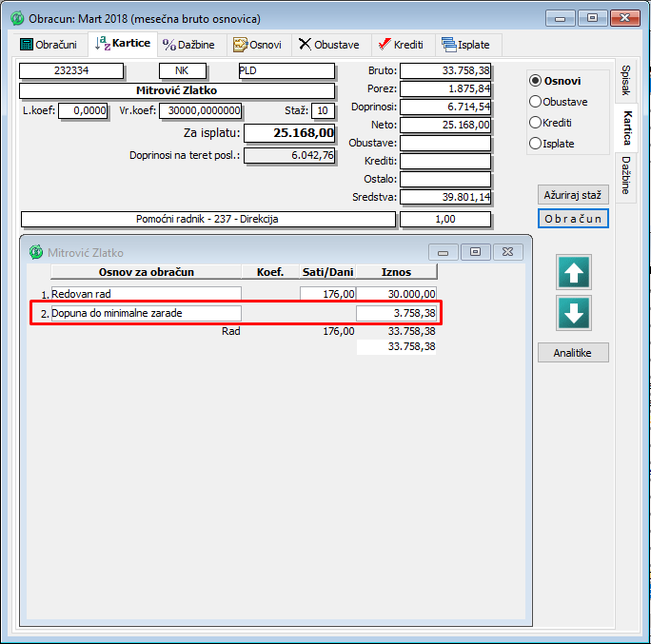Click the empty Krediti field
Viewport: 651px width, 644px height.
coord(445,161)
